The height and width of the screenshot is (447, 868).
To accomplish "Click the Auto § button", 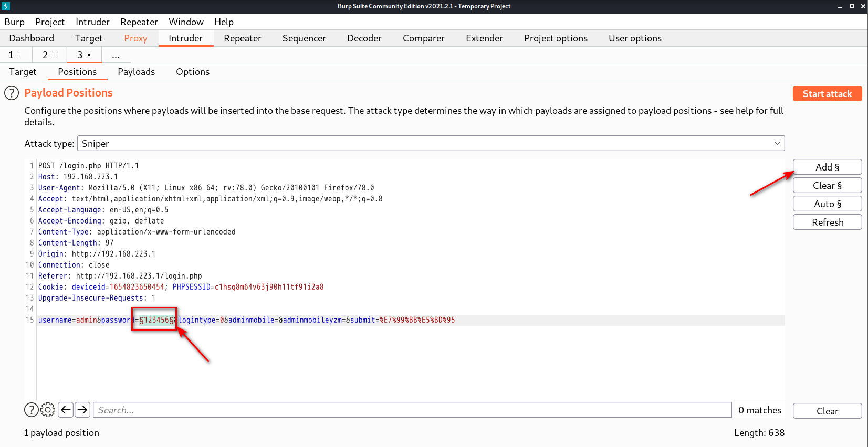I will [827, 204].
